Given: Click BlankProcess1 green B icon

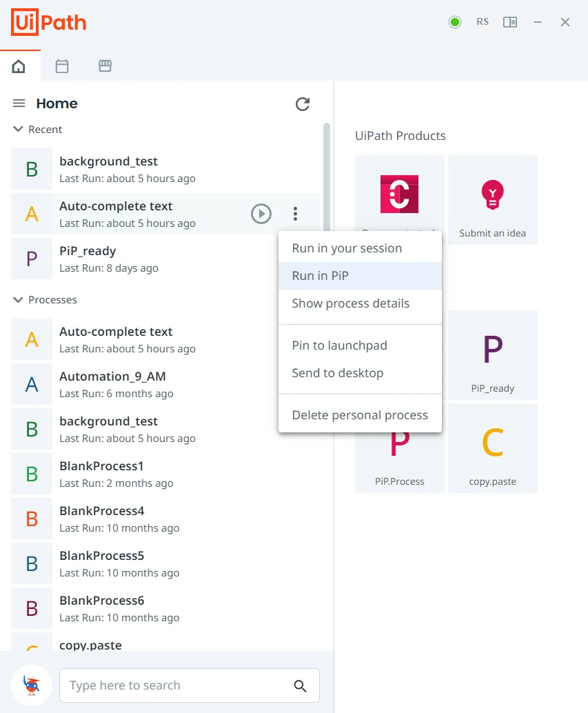Looking at the screenshot, I should point(32,474).
